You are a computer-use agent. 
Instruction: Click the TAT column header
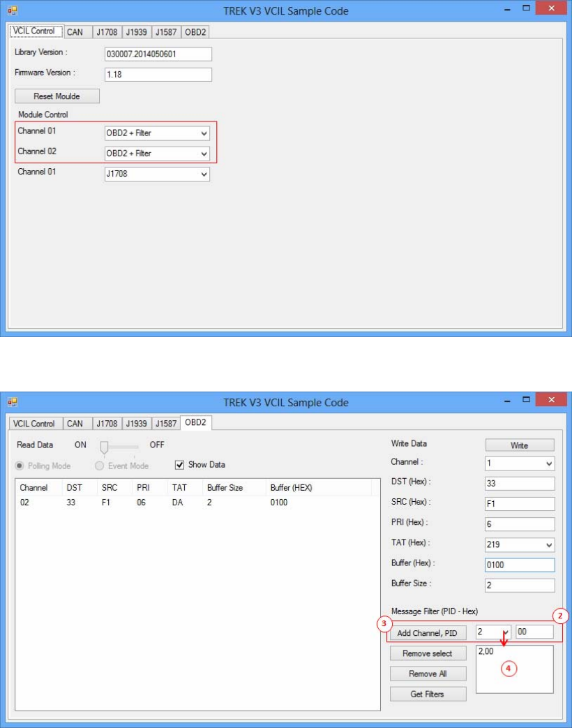[185, 487]
